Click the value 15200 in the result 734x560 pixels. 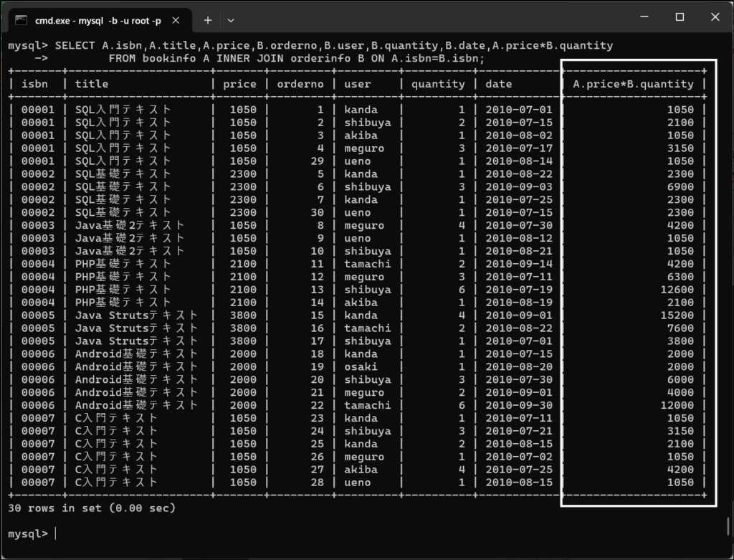(x=677, y=315)
